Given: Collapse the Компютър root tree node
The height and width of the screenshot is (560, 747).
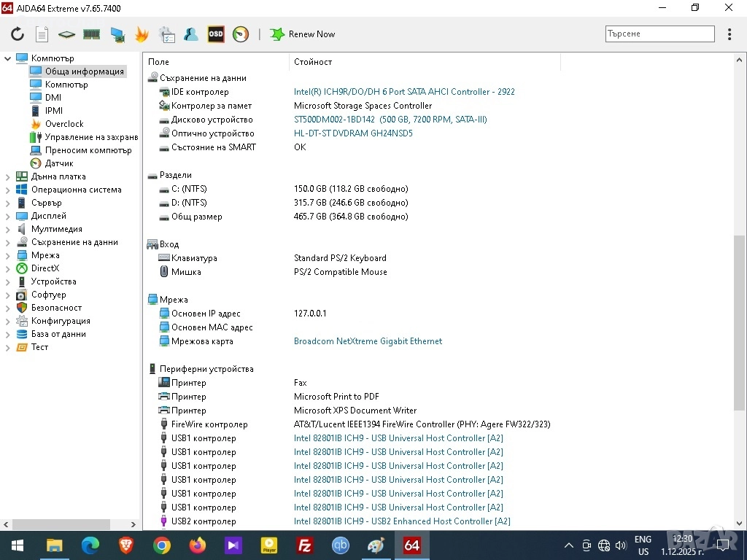Looking at the screenshot, I should pyautogui.click(x=8, y=58).
